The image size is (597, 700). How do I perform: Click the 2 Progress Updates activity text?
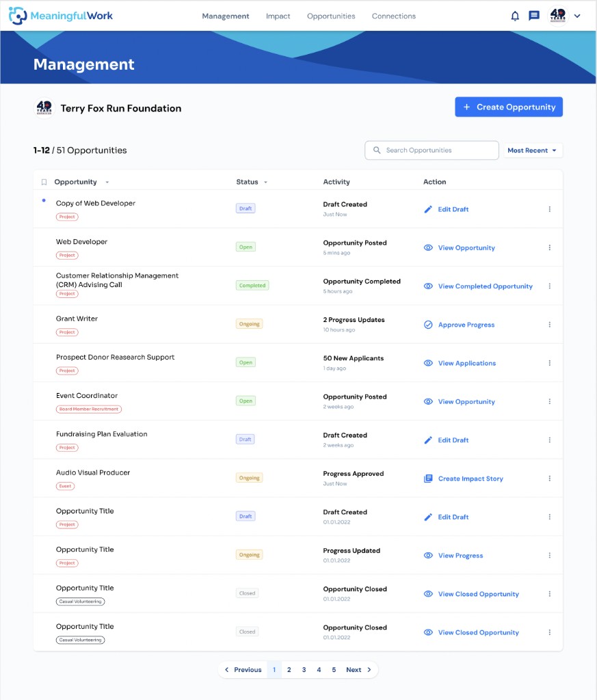point(354,320)
